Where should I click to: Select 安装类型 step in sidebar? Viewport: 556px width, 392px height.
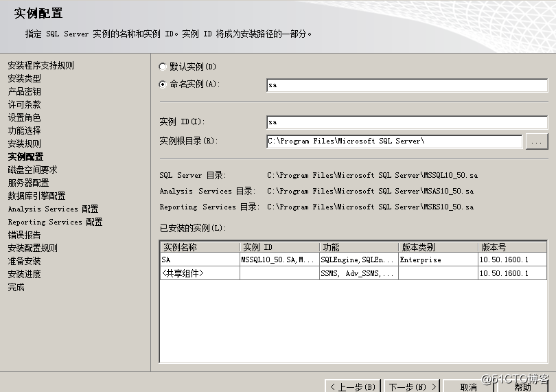25,78
